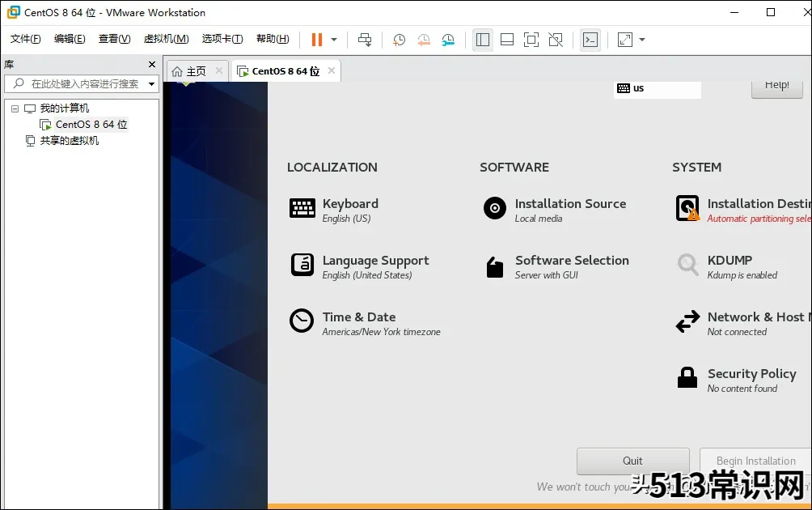Viewport: 812px width, 510px height.
Task: Open the 帮助(H) menu
Action: coord(273,39)
